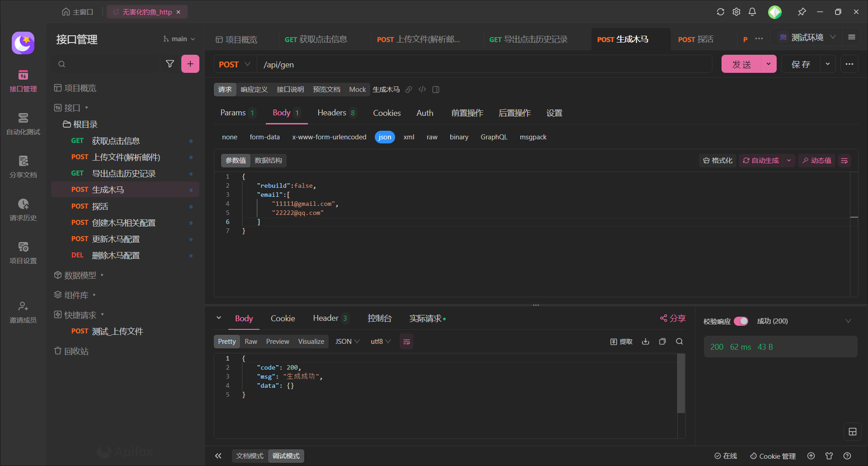The height and width of the screenshot is (466, 868).
Task: Click the generate code icon beside 生成木马
Action: [422, 90]
